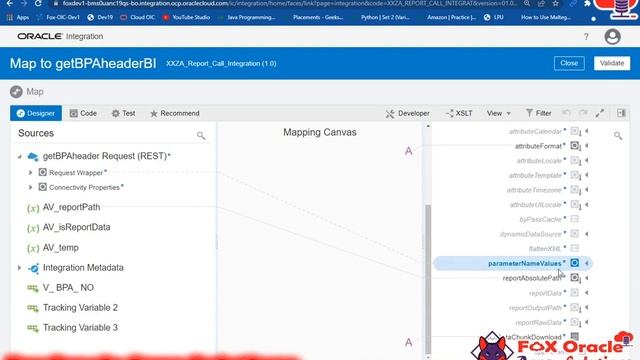The height and width of the screenshot is (360, 640).
Task: Collapse getBPAheader Request (REST) node
Action: pyautogui.click(x=20, y=156)
